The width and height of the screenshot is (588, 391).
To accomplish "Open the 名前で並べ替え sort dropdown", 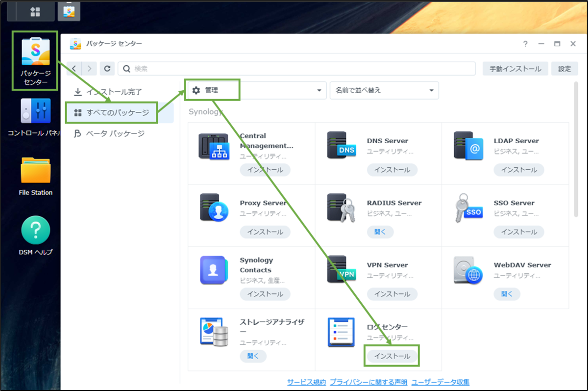I will tap(384, 90).
